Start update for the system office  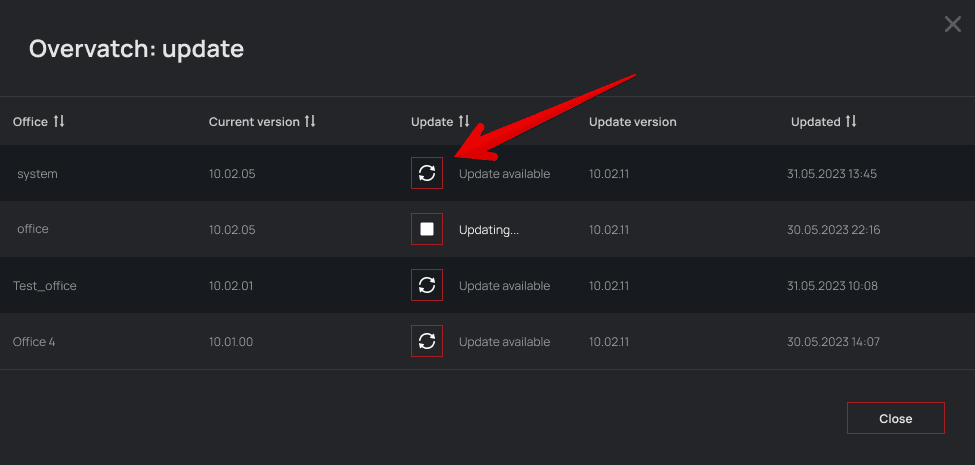[x=427, y=173]
